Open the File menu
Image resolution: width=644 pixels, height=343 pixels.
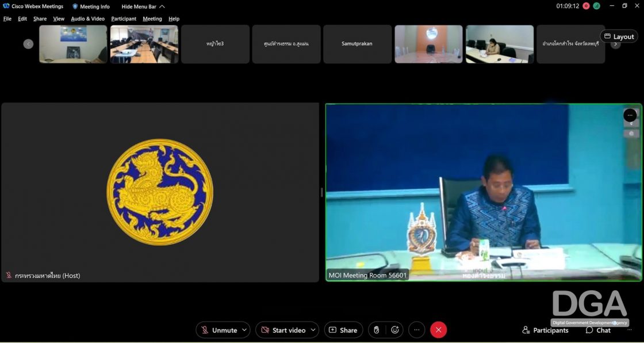pos(7,19)
